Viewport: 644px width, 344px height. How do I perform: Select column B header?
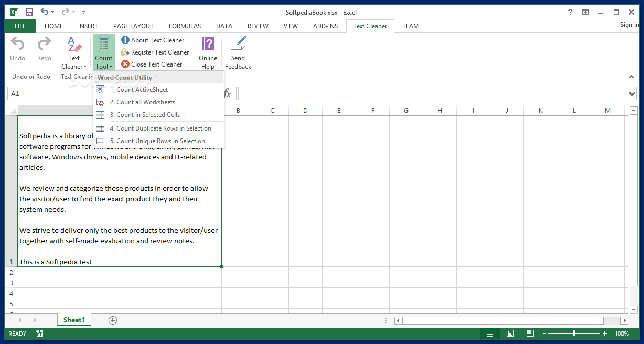pos(238,110)
